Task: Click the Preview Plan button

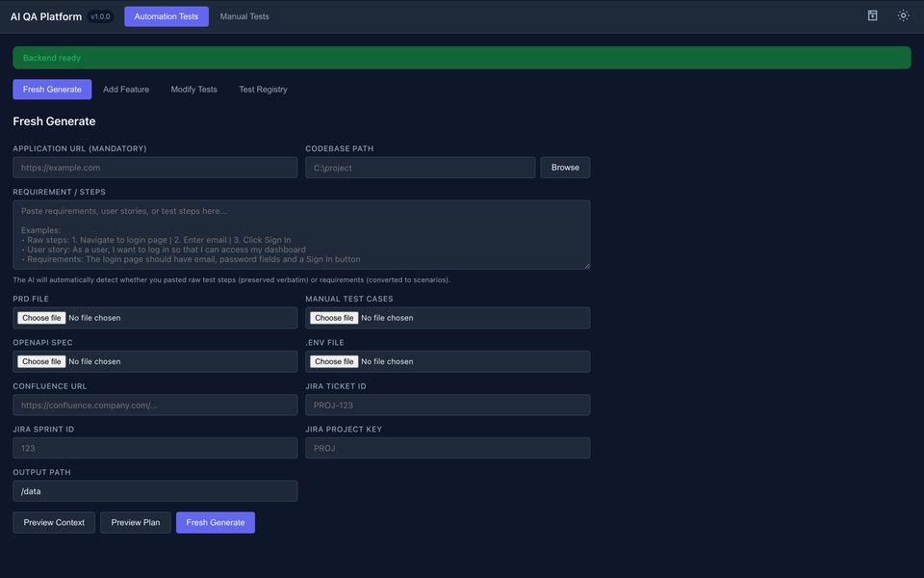Action: [x=136, y=522]
